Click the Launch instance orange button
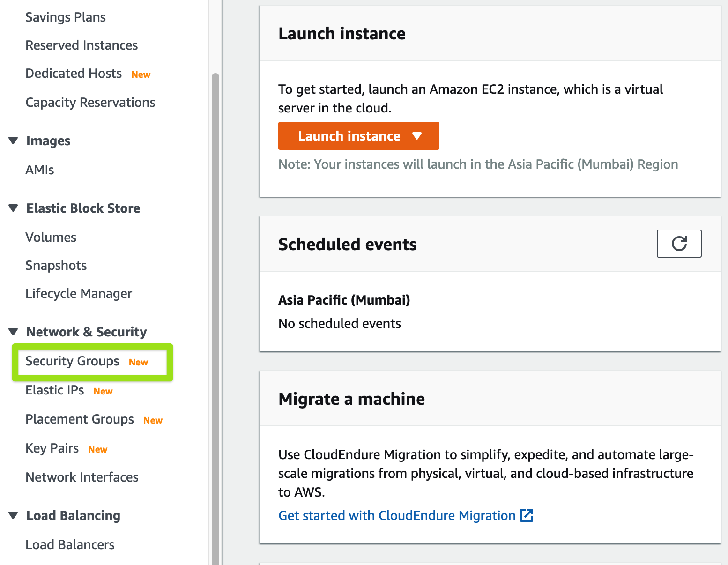Image resolution: width=728 pixels, height=565 pixels. coord(349,136)
